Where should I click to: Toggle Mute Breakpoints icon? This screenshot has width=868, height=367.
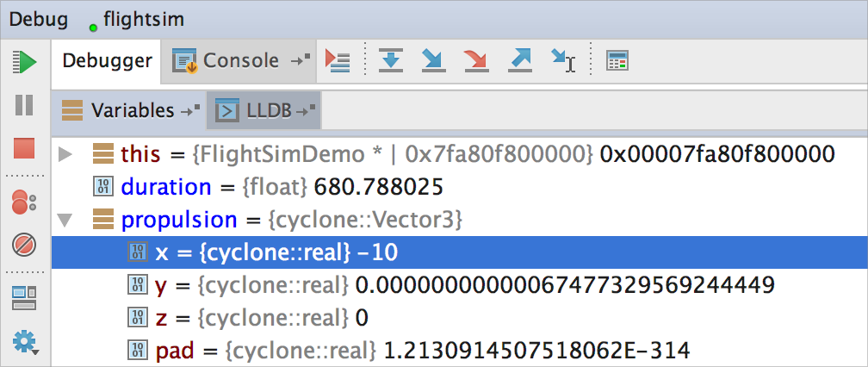coord(24,244)
